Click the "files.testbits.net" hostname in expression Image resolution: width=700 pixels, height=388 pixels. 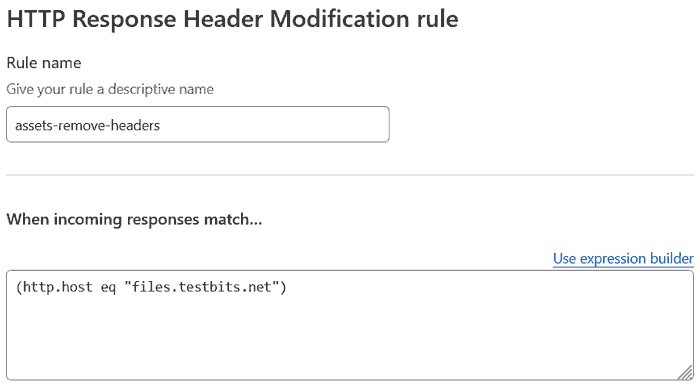tap(202, 287)
